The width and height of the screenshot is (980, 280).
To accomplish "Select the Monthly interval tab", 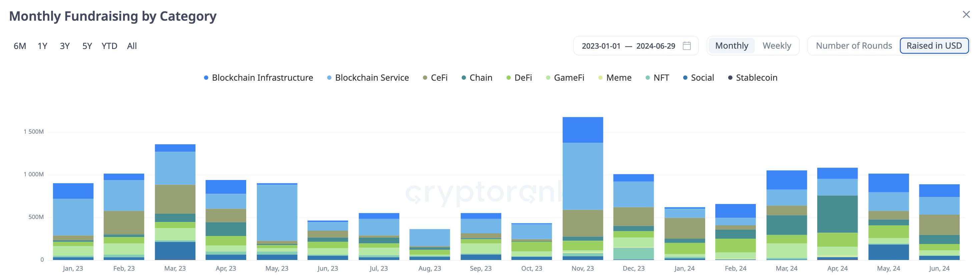I will [x=731, y=46].
